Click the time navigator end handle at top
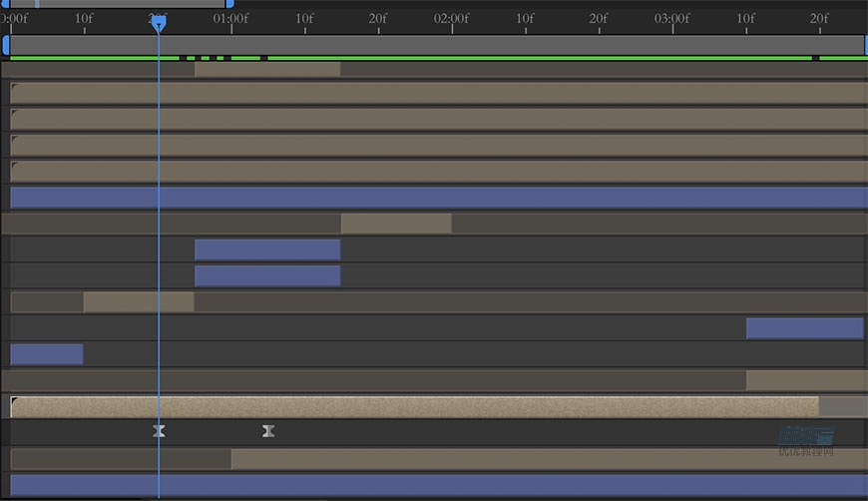Screen dimensions: 868x501 pos(230,4)
